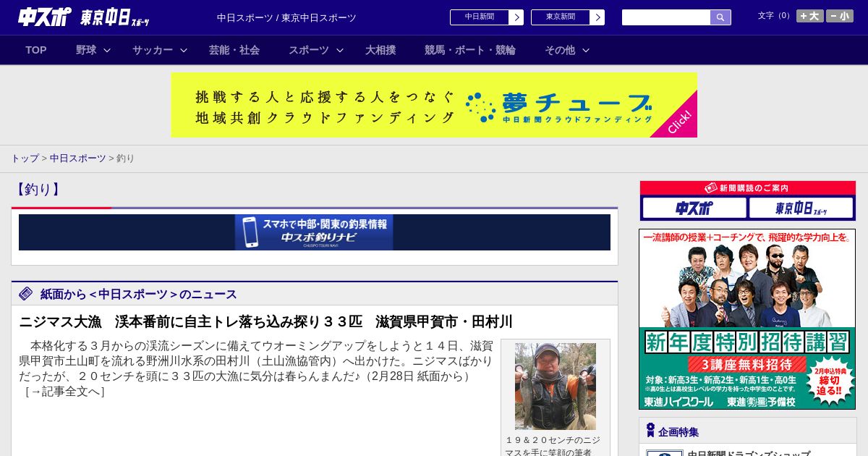Open the 東京新聞 link button

click(x=561, y=17)
